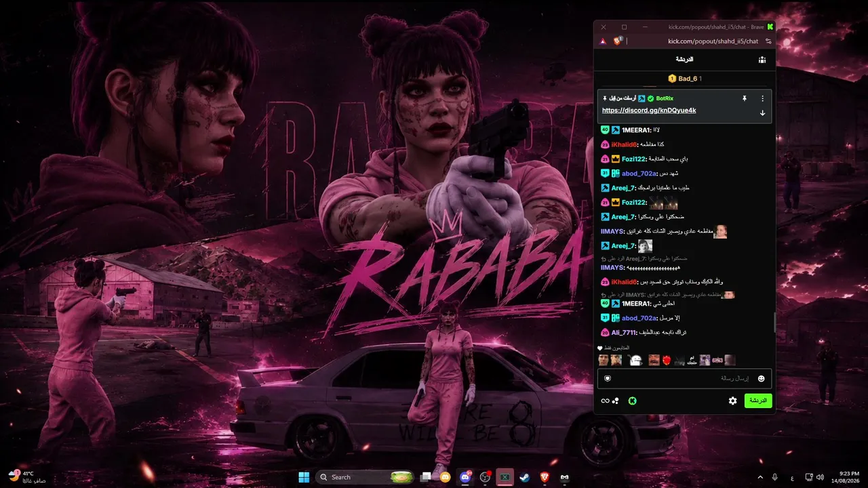Open Task View on the taskbar
868x488 pixels.
[x=425, y=477]
